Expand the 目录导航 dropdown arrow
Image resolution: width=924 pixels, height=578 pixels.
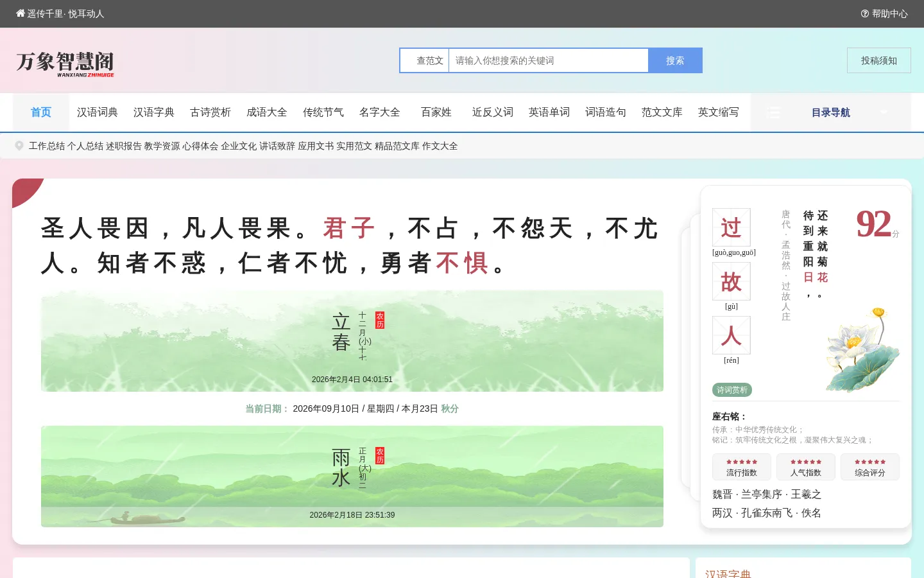(884, 112)
